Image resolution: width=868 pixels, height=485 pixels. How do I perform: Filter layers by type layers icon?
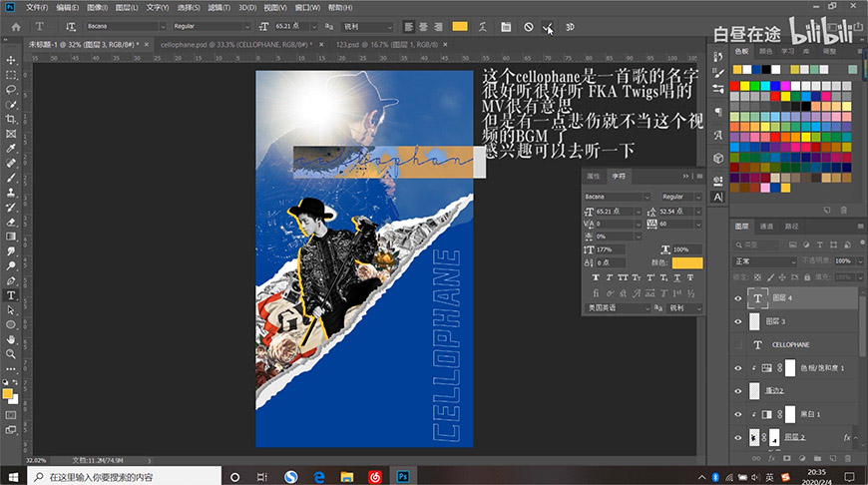(820, 244)
